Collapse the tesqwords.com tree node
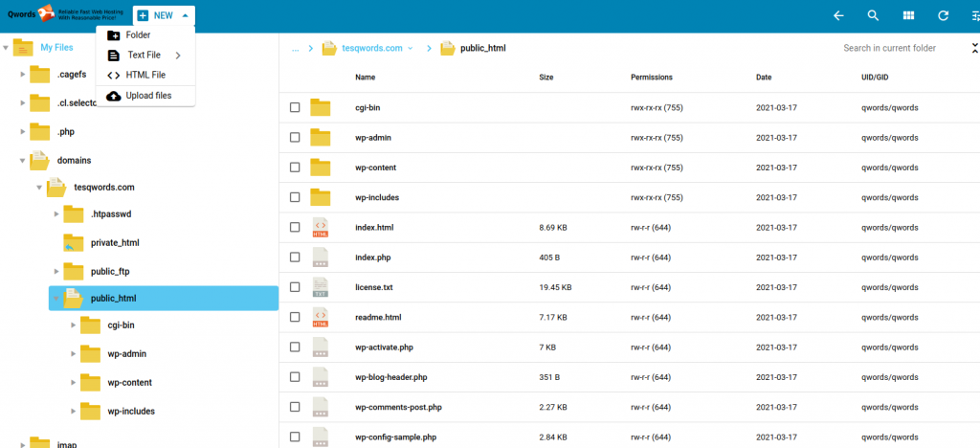This screenshot has width=980, height=448. tap(39, 188)
